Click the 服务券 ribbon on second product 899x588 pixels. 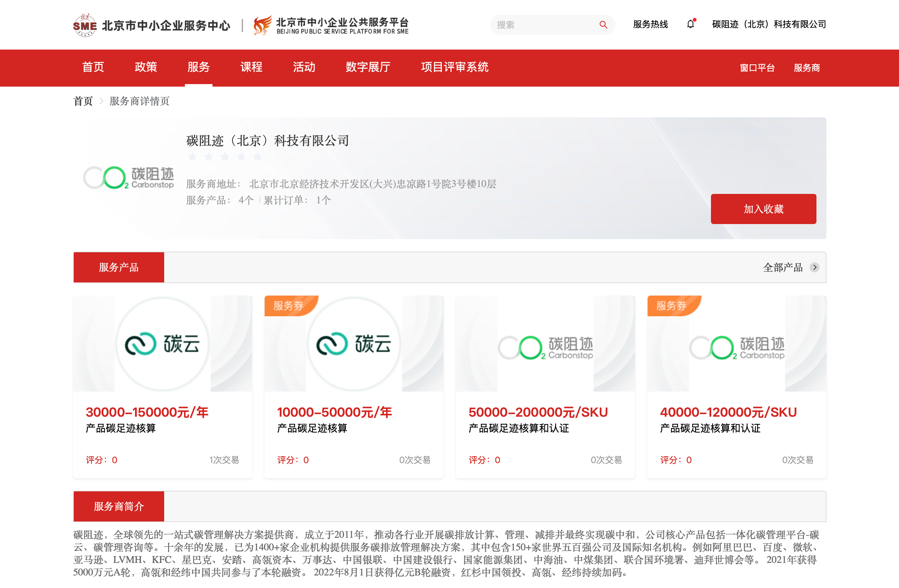288,306
